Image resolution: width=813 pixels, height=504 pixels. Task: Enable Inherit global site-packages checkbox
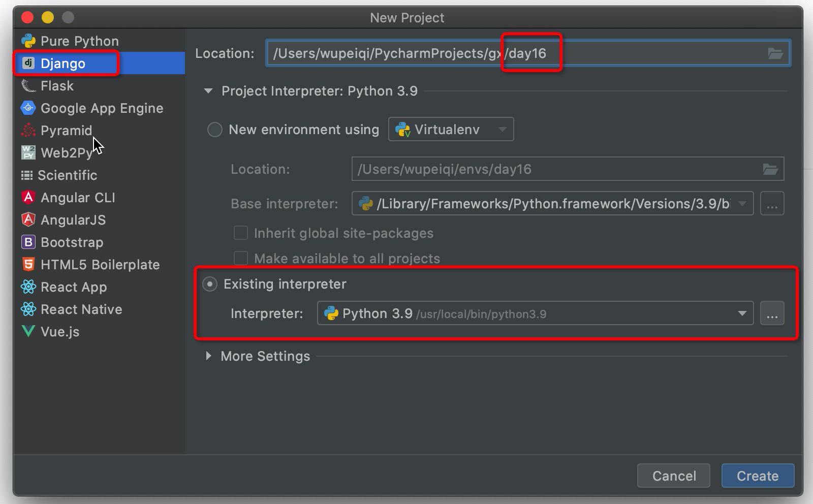tap(240, 233)
